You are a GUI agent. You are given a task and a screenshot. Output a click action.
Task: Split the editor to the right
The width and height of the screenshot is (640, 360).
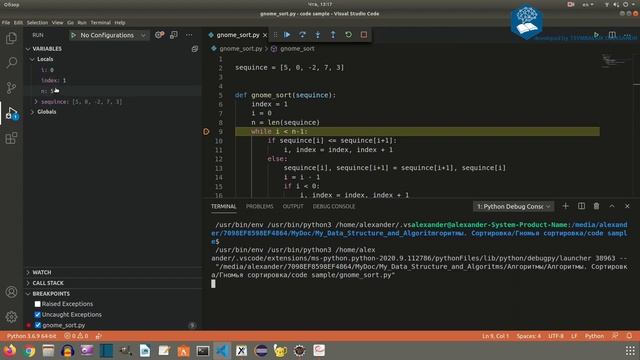pyautogui.click(x=612, y=35)
